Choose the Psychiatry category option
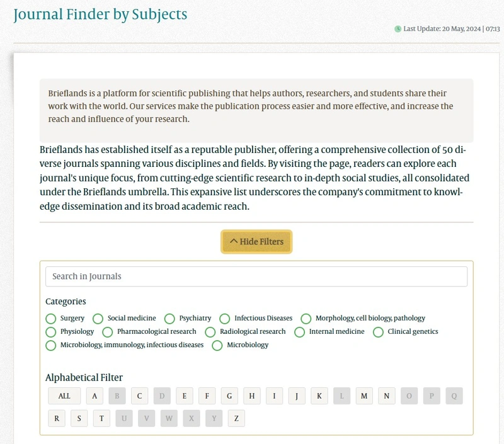 pos(169,319)
